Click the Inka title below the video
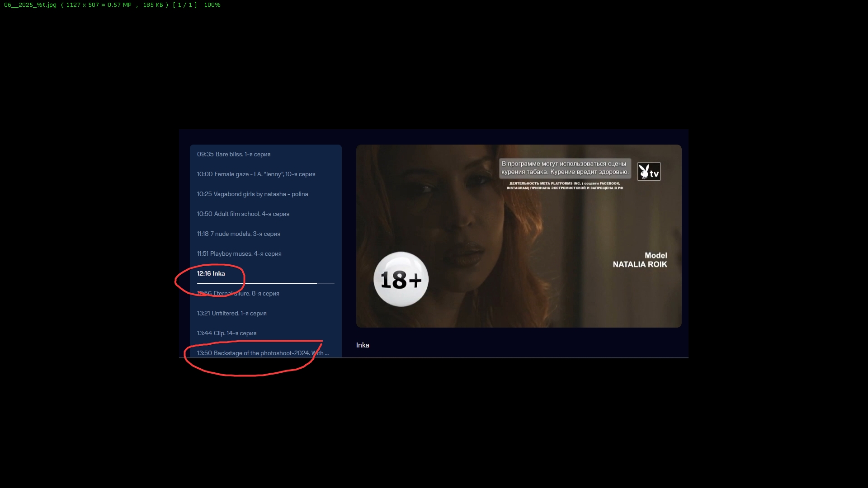 coord(363,345)
